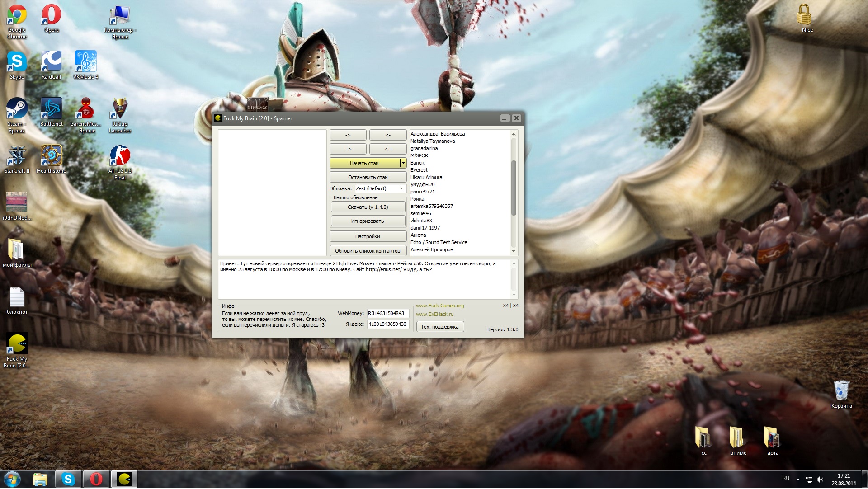Click inside the spam message text box
868x489 pixels.
point(364,279)
